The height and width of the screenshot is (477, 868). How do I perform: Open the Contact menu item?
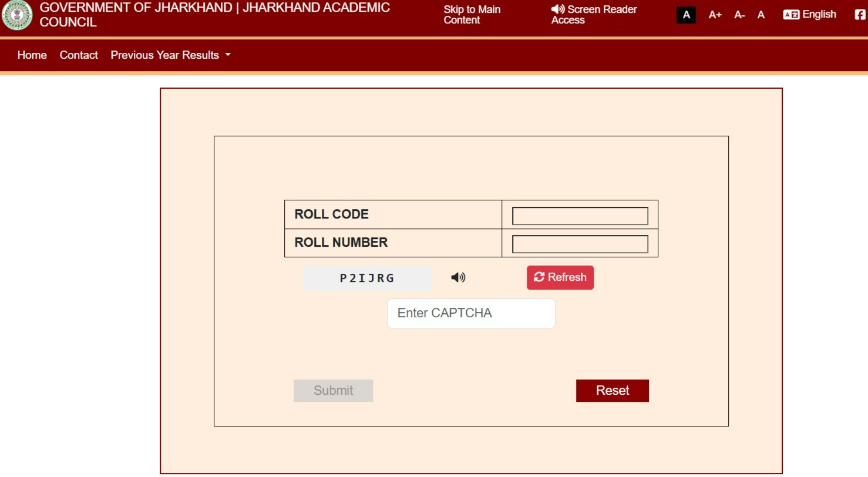(x=79, y=55)
